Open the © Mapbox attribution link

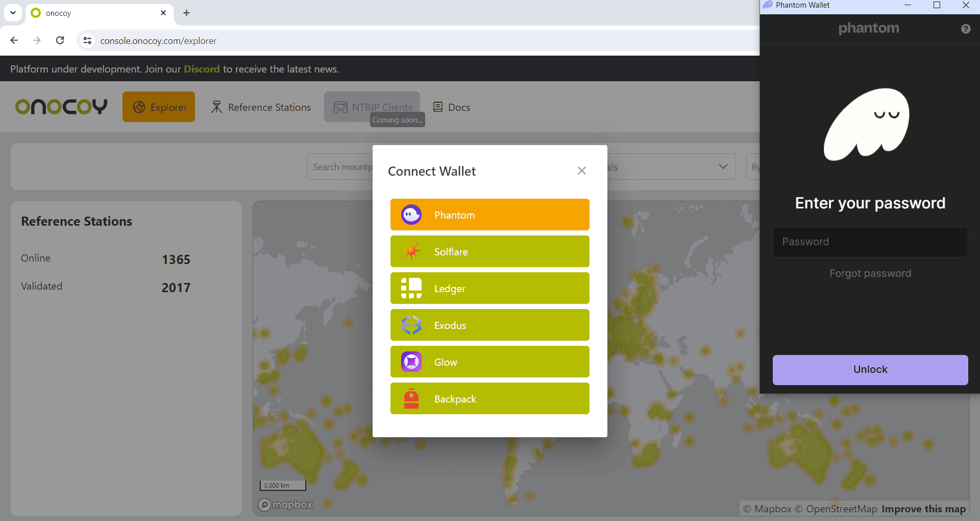[767, 509]
